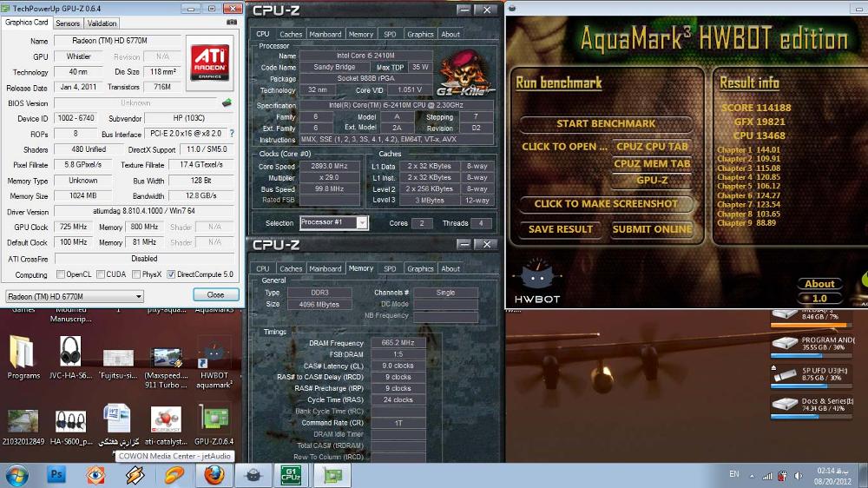Click SUBMIT ONLINE button
The width and height of the screenshot is (868, 488).
coord(652,228)
